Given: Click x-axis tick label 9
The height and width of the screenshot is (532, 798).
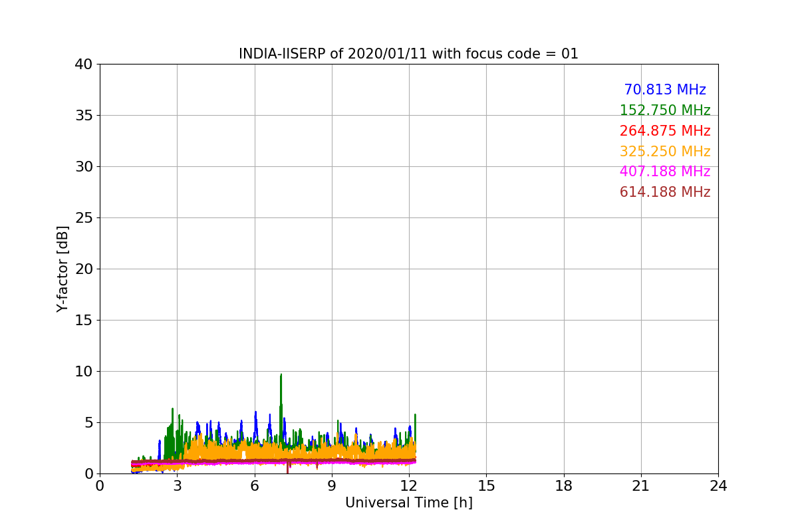Looking at the screenshot, I should click(x=332, y=486).
